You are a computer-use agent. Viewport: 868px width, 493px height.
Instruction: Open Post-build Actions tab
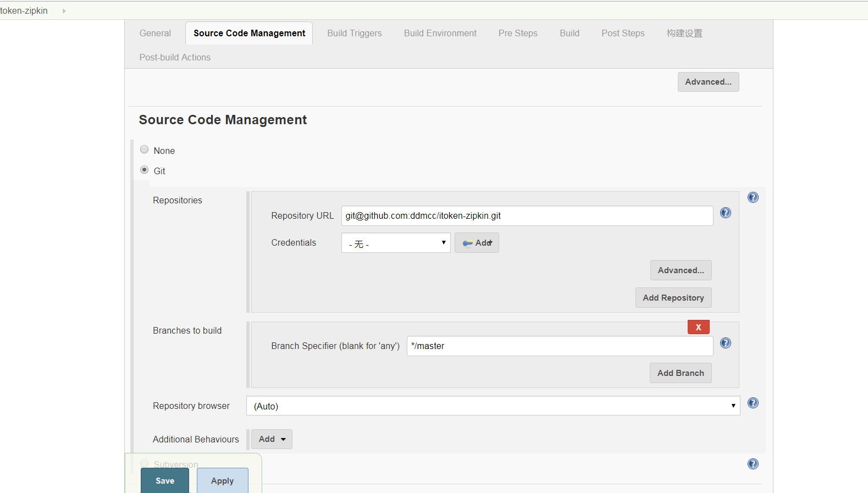175,57
